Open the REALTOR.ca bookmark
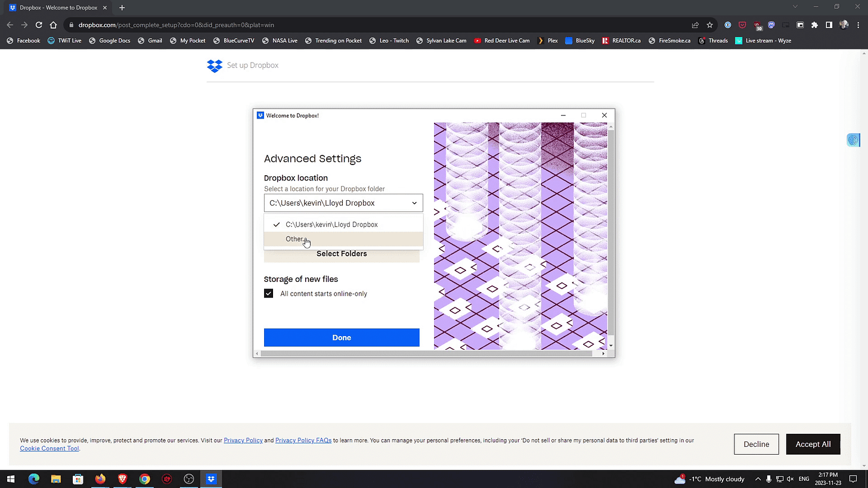The width and height of the screenshot is (868, 488). pyautogui.click(x=621, y=41)
